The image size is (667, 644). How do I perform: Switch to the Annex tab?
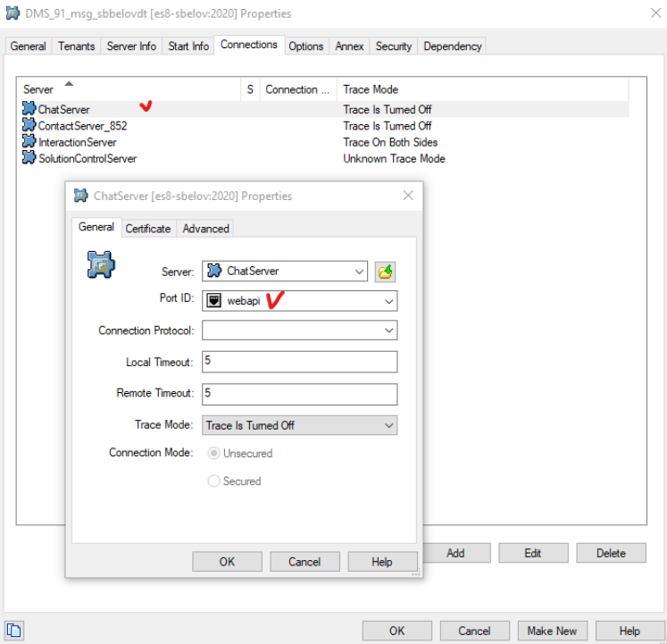click(349, 46)
